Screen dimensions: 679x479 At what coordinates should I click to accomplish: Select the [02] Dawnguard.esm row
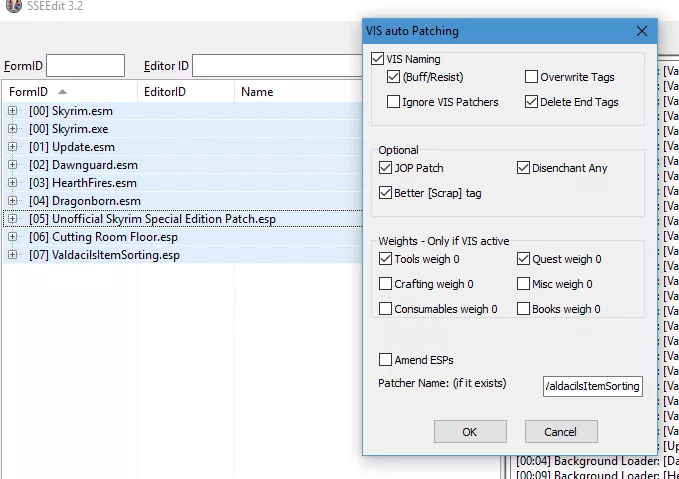[182, 165]
